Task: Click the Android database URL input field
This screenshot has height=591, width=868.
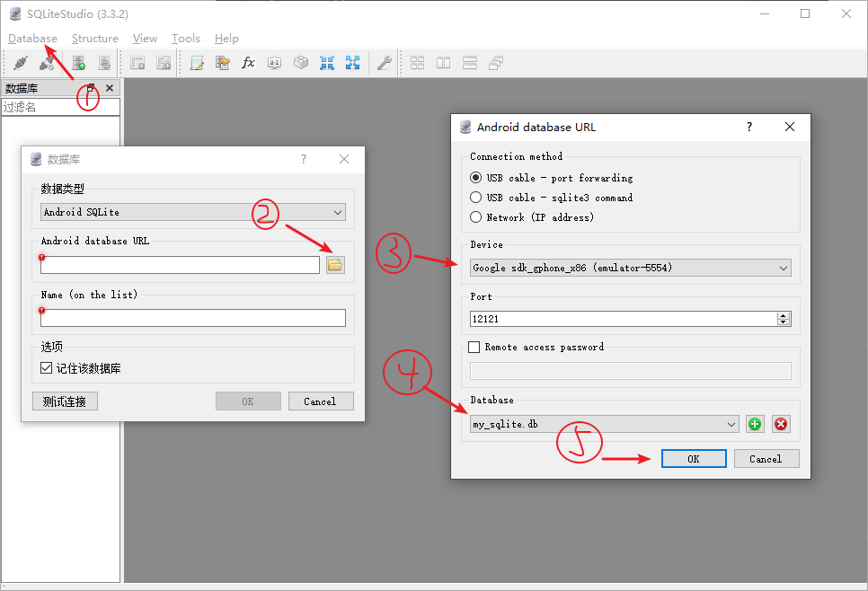Action: [x=178, y=265]
